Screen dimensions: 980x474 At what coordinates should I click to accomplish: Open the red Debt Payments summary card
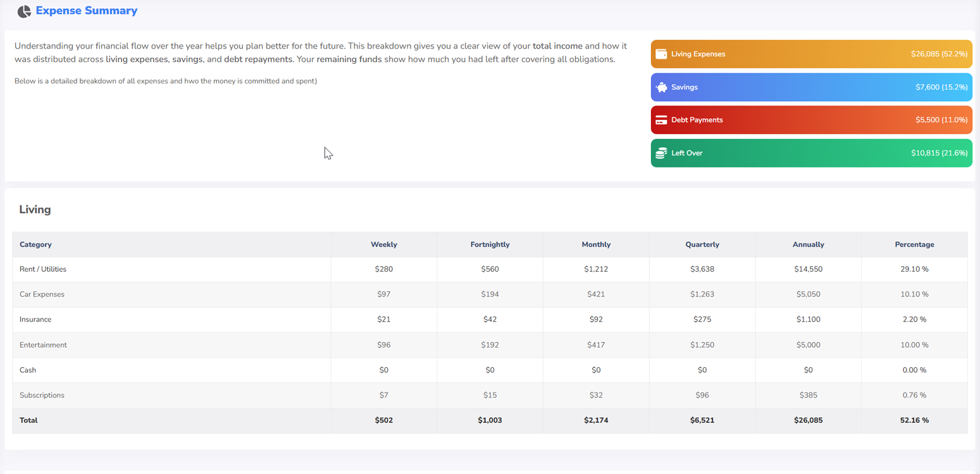[x=811, y=120]
